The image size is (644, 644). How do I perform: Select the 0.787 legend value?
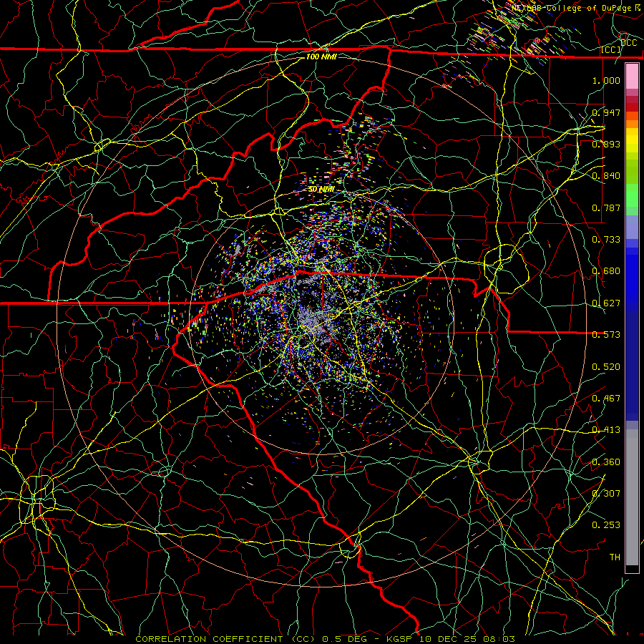(x=606, y=208)
